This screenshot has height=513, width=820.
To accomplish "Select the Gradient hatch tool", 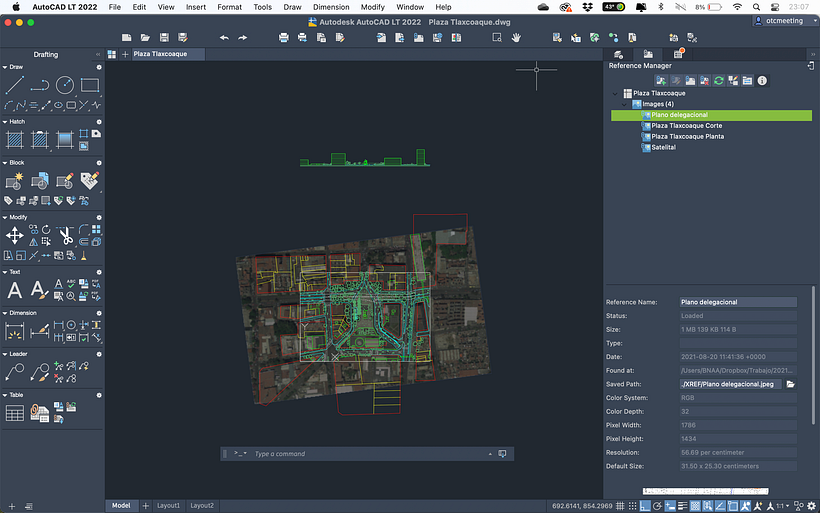I will 65,140.
